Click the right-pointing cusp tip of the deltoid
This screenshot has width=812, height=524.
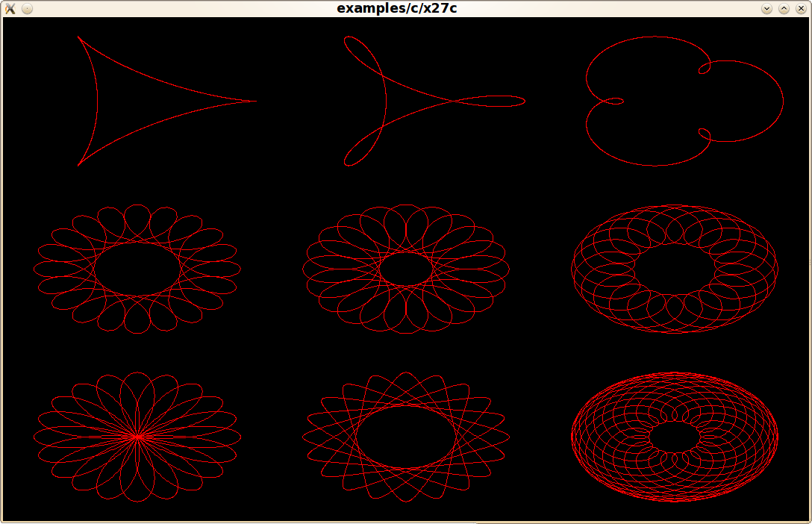tap(254, 101)
